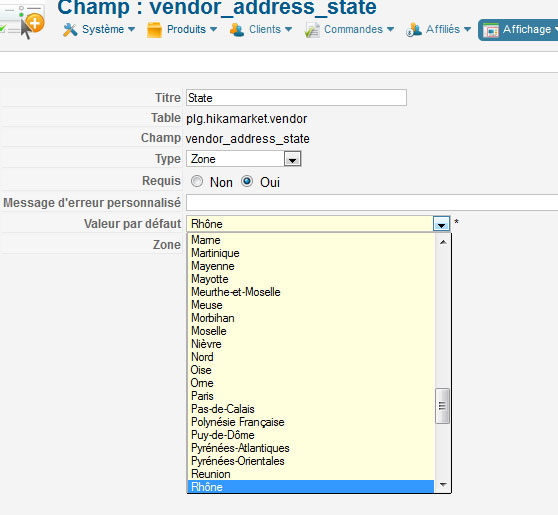Click the orange box icon beside Produits
The height and width of the screenshot is (515, 558).
pyautogui.click(x=154, y=30)
